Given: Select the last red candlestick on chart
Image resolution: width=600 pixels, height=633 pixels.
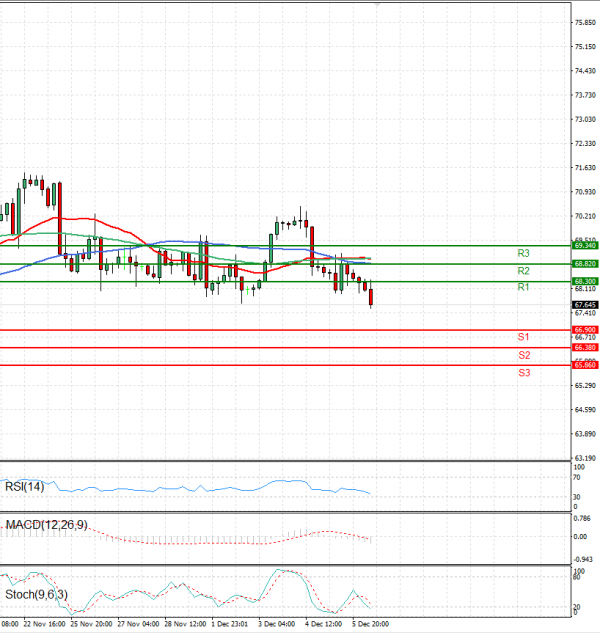Looking at the screenshot, I should [x=371, y=297].
